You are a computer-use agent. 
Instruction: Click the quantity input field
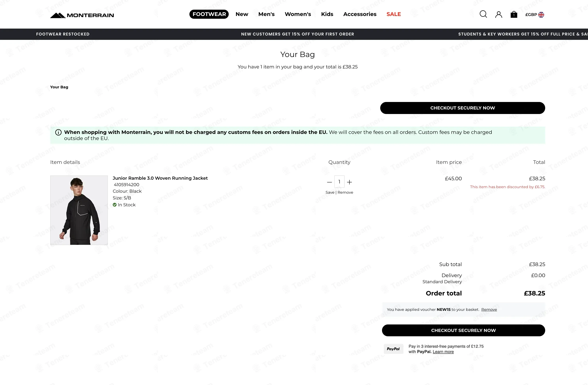coord(339,182)
